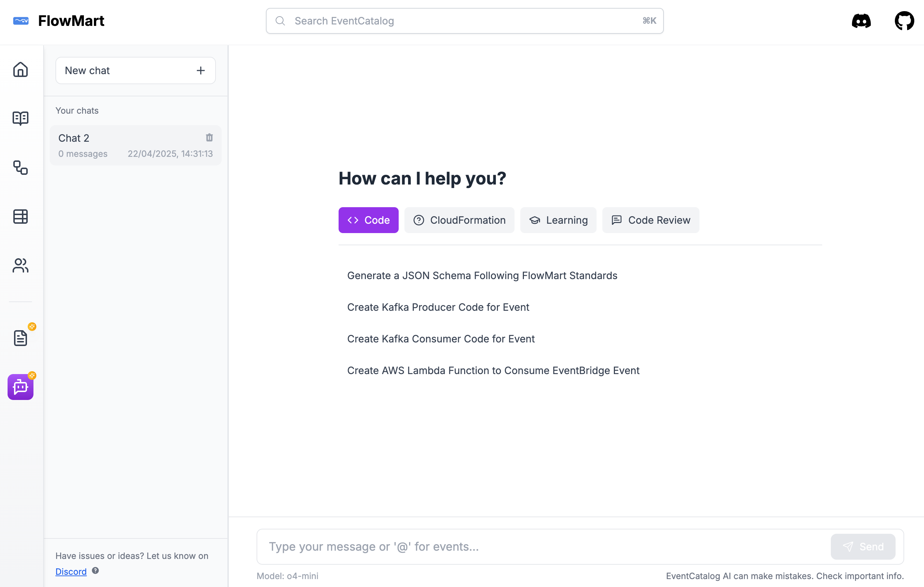This screenshot has height=587, width=924.
Task: Select the purple AI chat assistant icon
Action: pos(21,387)
